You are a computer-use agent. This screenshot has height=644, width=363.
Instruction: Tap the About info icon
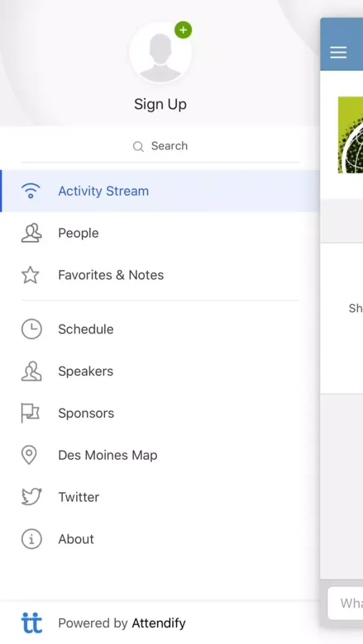31,539
